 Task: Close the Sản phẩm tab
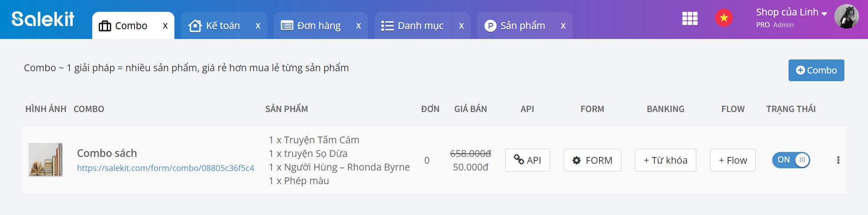click(x=563, y=26)
